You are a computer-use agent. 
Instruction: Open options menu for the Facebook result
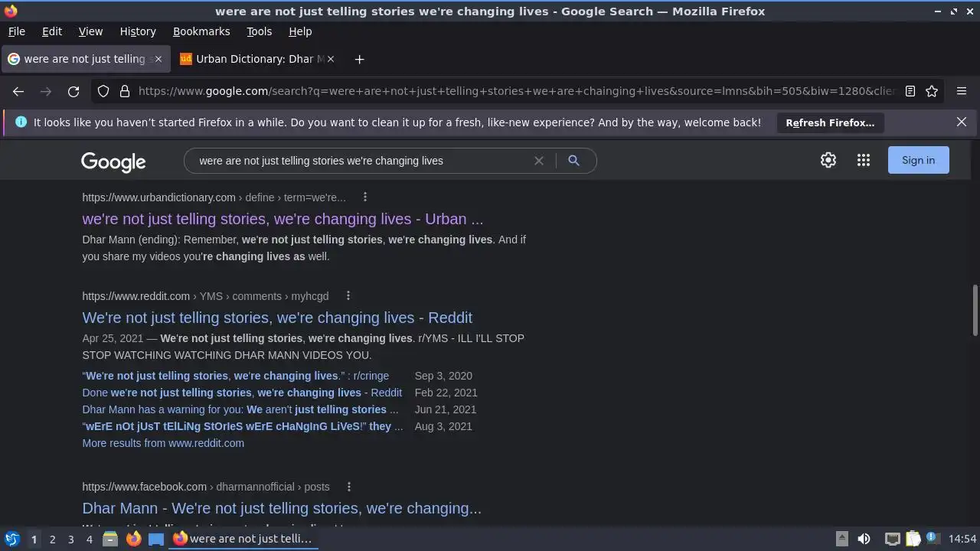point(348,487)
